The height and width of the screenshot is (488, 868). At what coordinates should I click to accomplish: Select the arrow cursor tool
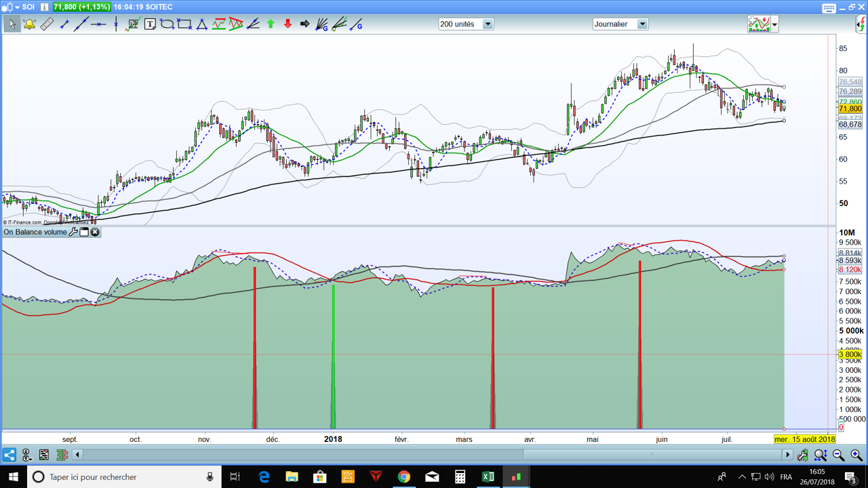point(12,24)
